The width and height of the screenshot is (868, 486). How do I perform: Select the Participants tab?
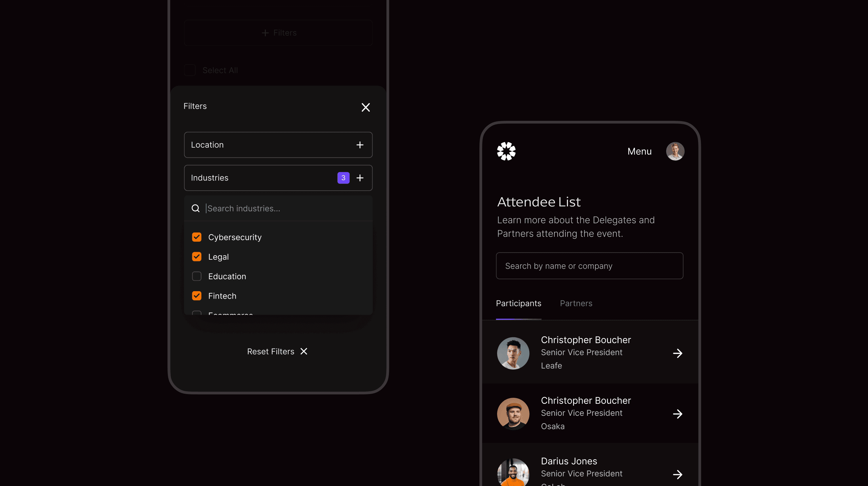pos(518,303)
